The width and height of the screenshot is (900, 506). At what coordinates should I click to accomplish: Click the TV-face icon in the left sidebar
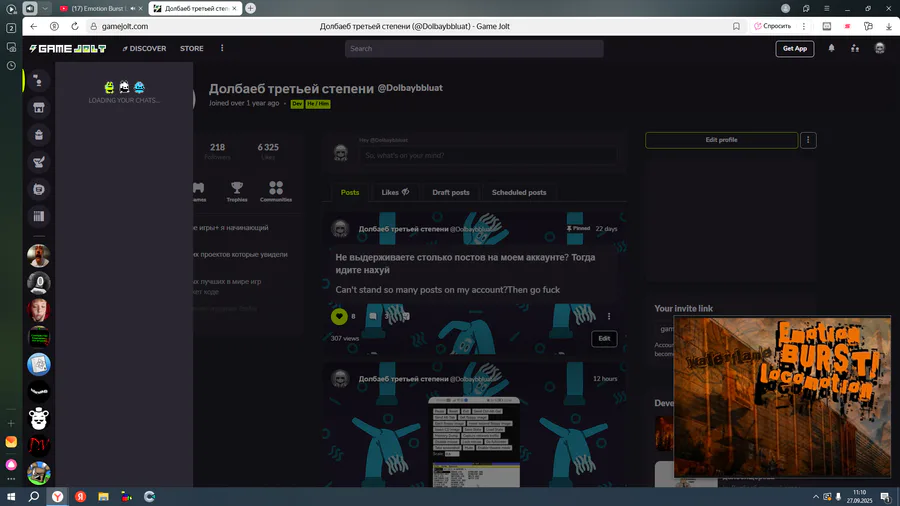coord(38,189)
